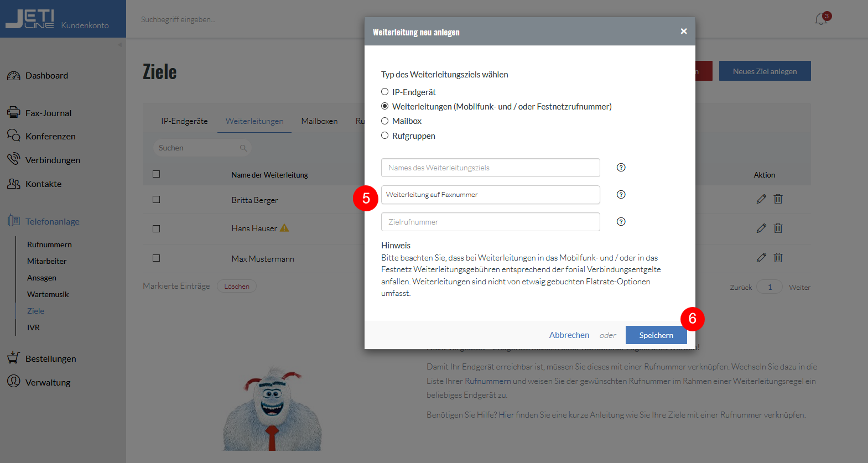Edit the Britta Berger entry with pencil icon
The width and height of the screenshot is (868, 463).
pos(761,199)
